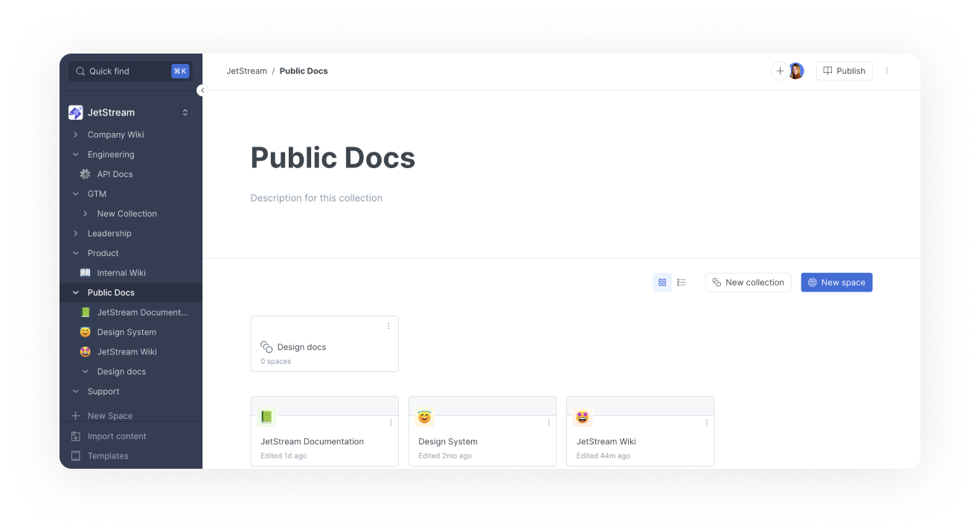This screenshot has height=529, width=980.
Task: Open the three-dot menu beside Publish
Action: tap(886, 71)
